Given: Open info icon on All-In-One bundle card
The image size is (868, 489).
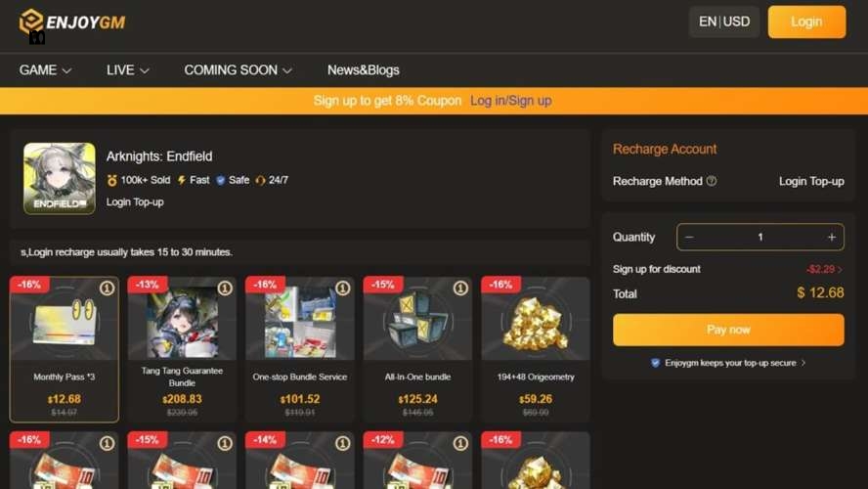Looking at the screenshot, I should (460, 288).
